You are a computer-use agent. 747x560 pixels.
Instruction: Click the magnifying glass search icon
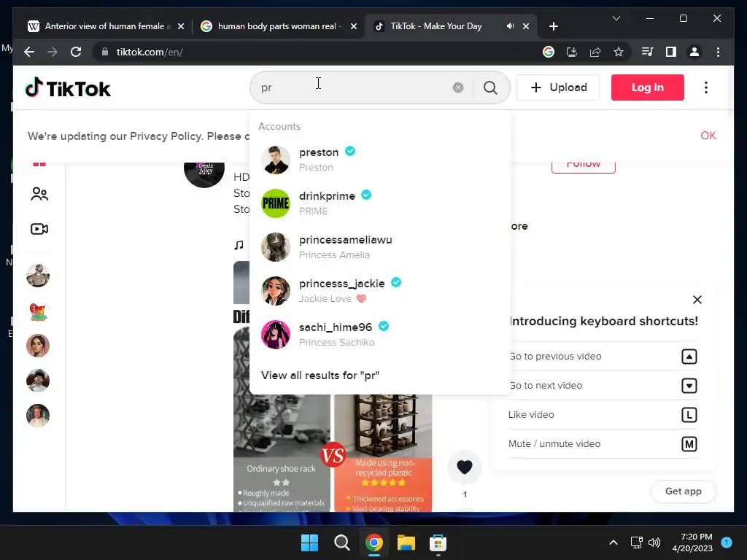[490, 87]
